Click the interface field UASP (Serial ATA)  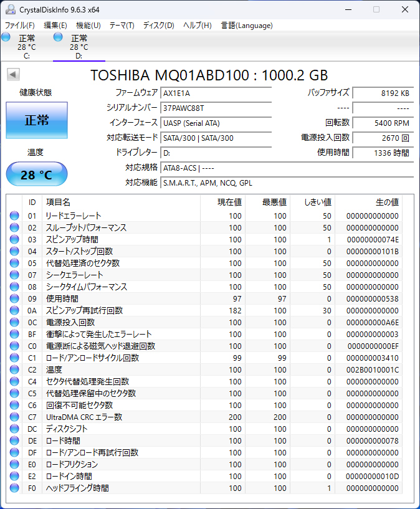coord(216,123)
